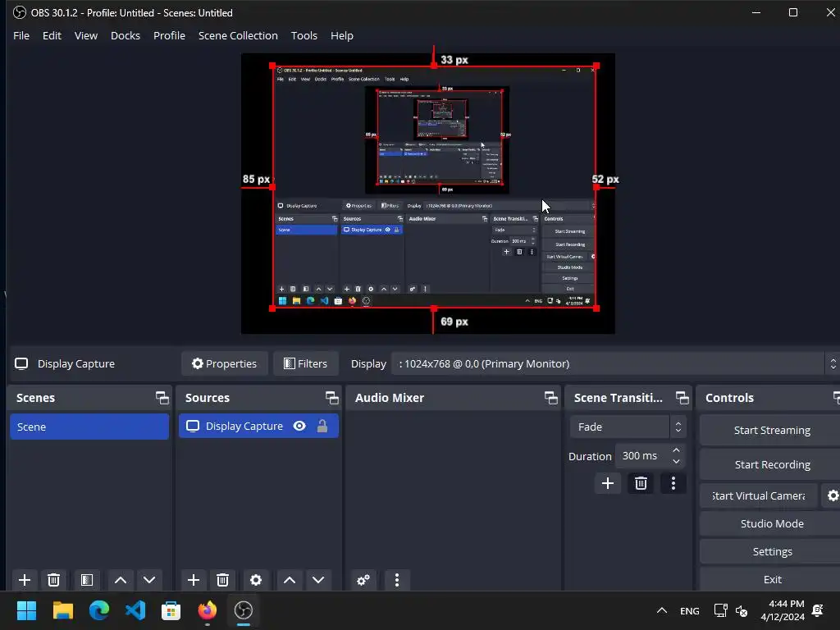The image size is (840, 630).
Task: Show hidden system tray icons chevron
Action: click(662, 610)
